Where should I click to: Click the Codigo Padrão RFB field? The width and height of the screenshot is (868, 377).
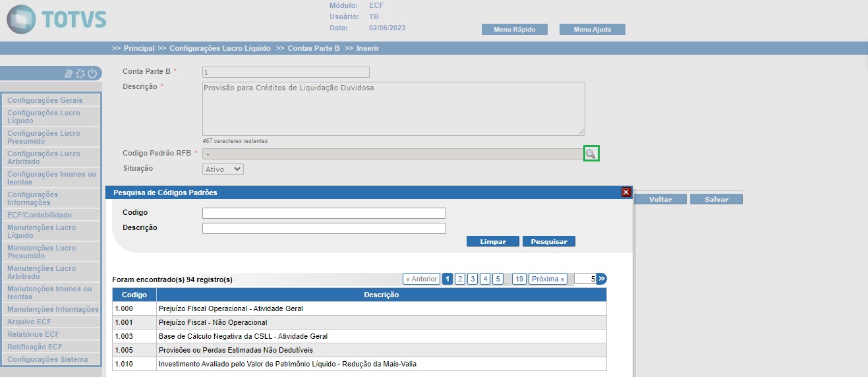point(393,154)
